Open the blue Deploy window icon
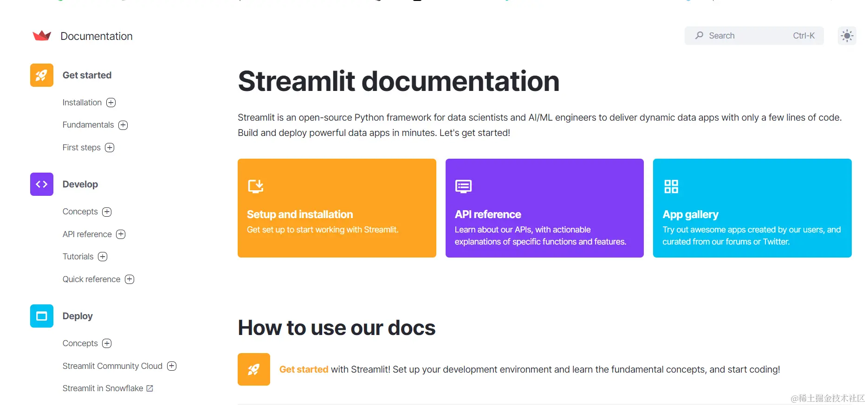The width and height of the screenshot is (868, 406). click(x=42, y=316)
